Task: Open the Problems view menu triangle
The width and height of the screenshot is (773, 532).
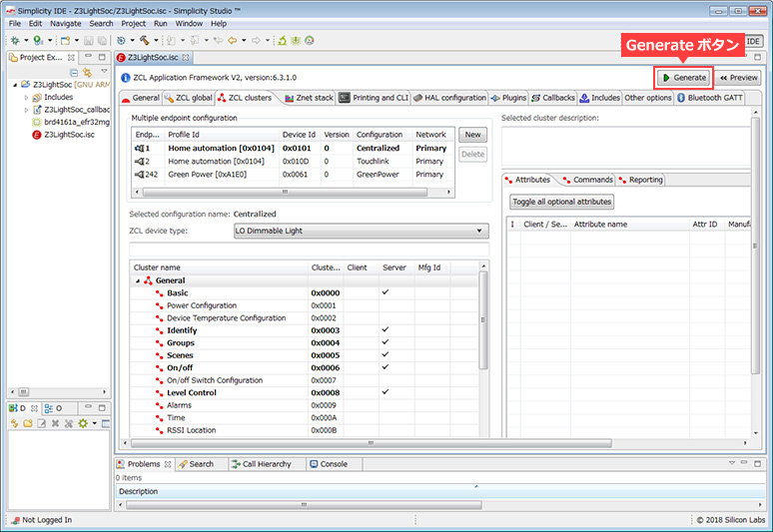Action: point(732,463)
